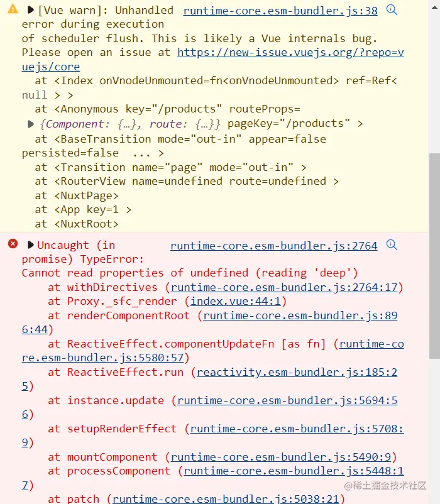The image size is (440, 504).
Task: Click the vertical scrollbar thumb
Action: click(x=434, y=256)
